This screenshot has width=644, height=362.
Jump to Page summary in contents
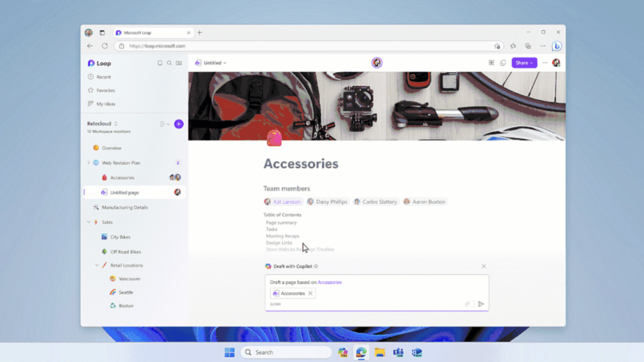pos(281,223)
